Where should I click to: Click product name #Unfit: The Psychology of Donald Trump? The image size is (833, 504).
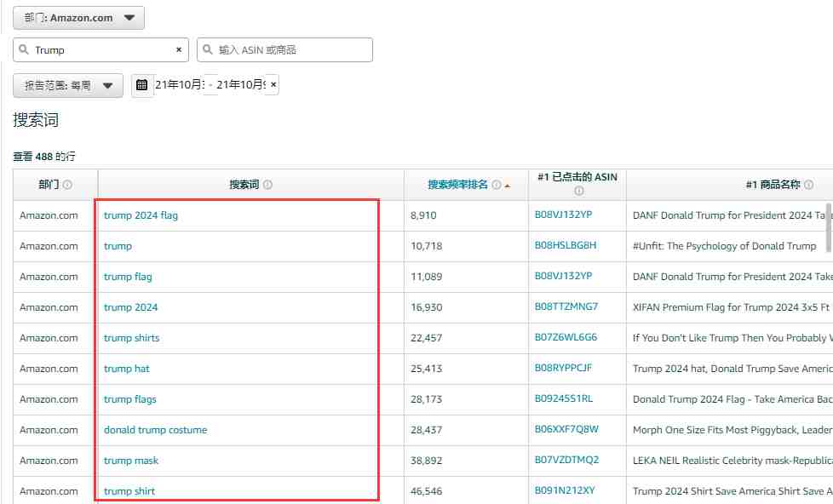click(725, 246)
